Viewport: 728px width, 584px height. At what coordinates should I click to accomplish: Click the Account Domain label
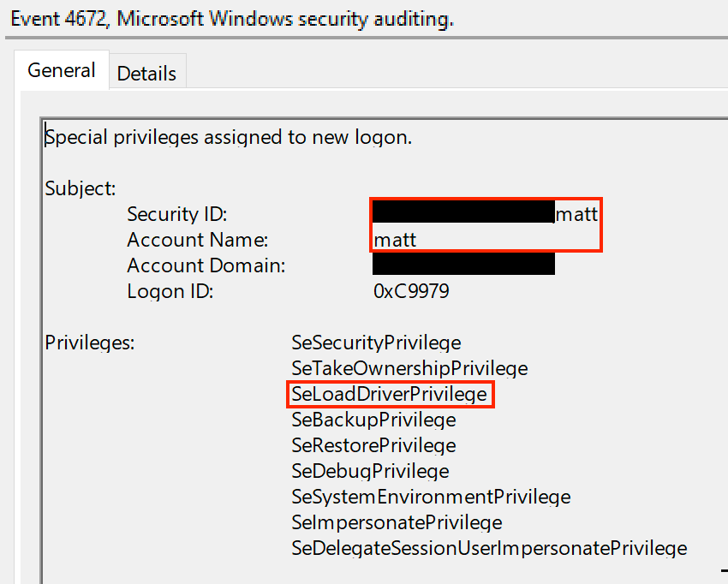click(x=206, y=266)
